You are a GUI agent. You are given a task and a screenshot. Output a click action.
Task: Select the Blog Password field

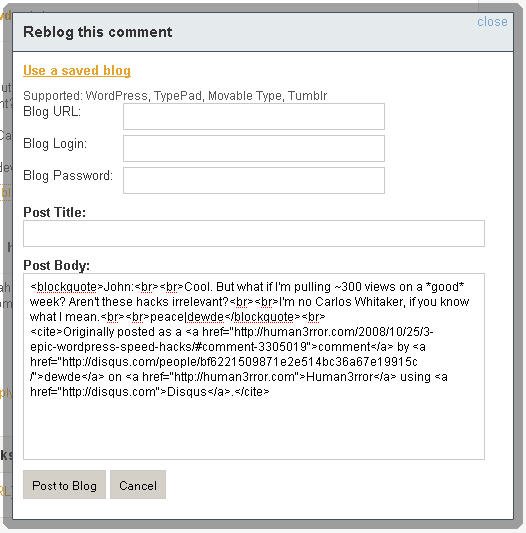coord(254,180)
